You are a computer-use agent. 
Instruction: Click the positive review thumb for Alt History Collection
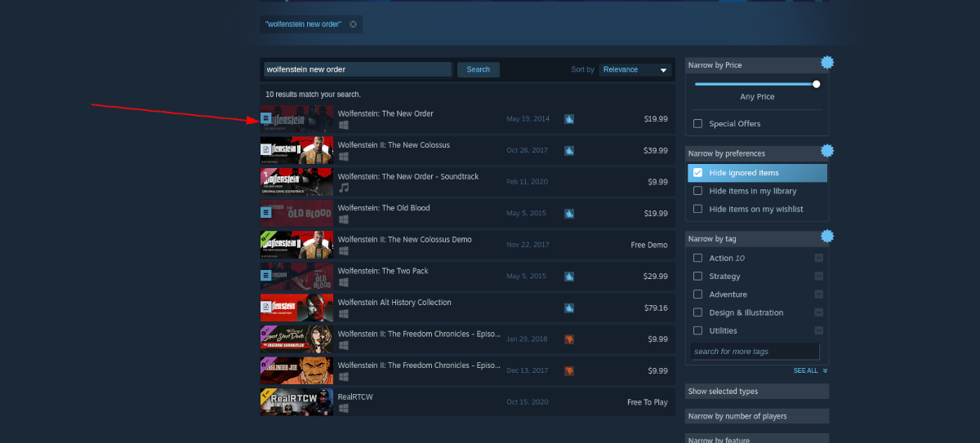point(569,308)
